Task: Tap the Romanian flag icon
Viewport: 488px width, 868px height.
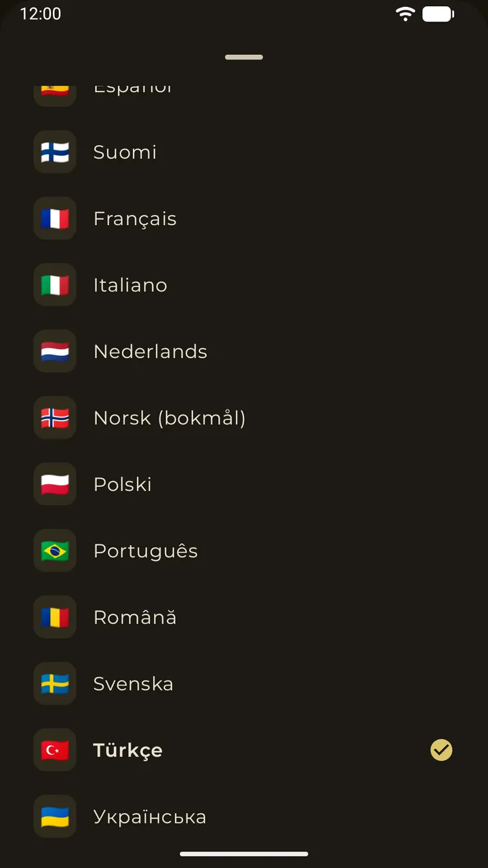Action: (55, 617)
